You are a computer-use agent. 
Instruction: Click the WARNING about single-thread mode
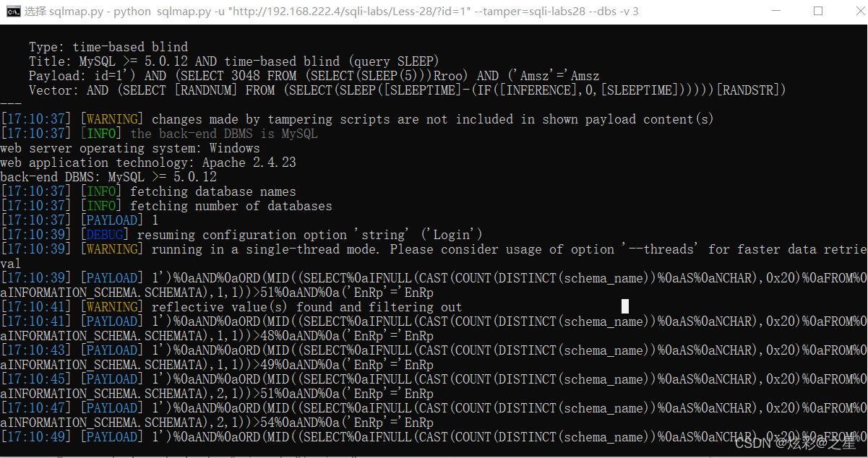pos(434,256)
